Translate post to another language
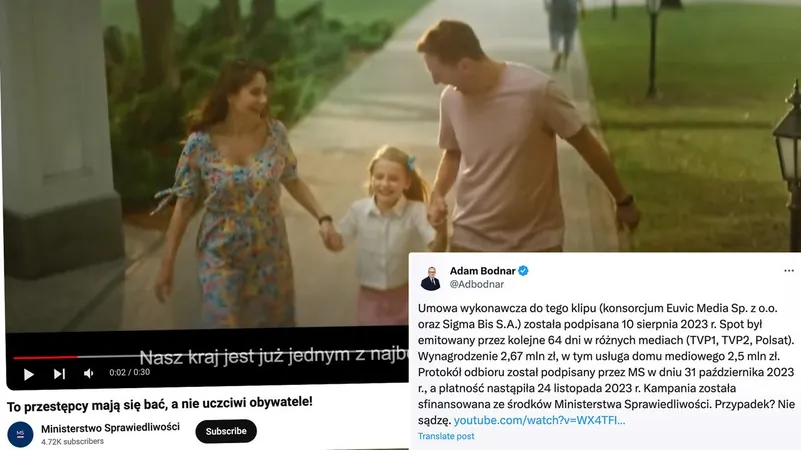Screen dimensions: 801x450 click(446, 436)
